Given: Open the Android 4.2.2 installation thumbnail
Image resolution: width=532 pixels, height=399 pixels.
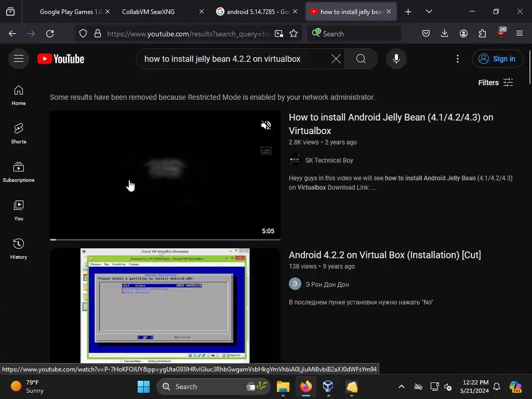Looking at the screenshot, I should 165,305.
